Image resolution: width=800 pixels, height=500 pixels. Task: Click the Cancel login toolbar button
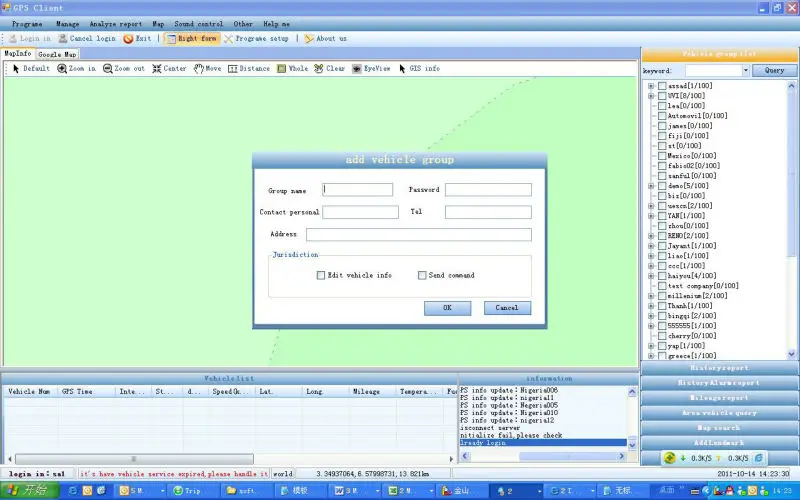coord(87,39)
